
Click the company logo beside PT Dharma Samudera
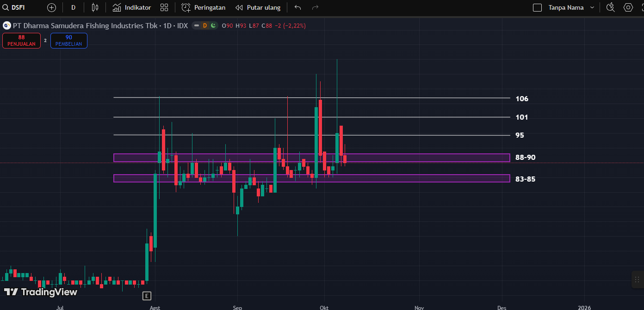(6, 25)
